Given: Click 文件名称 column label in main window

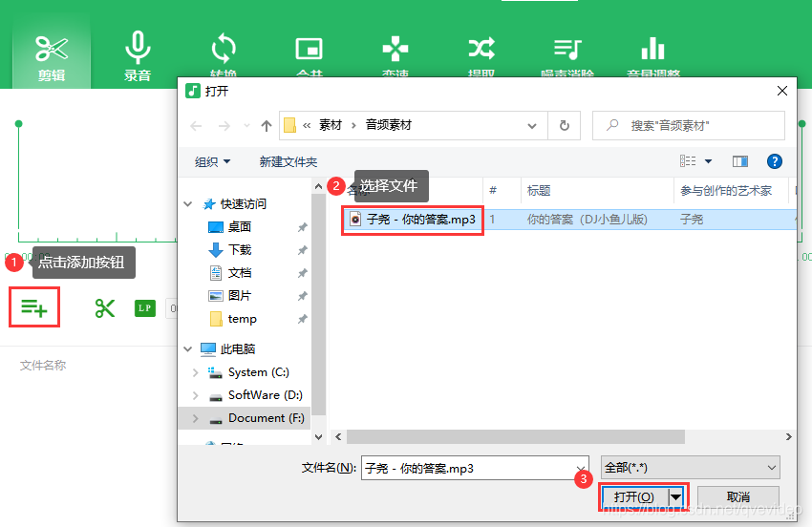Looking at the screenshot, I should [x=43, y=366].
